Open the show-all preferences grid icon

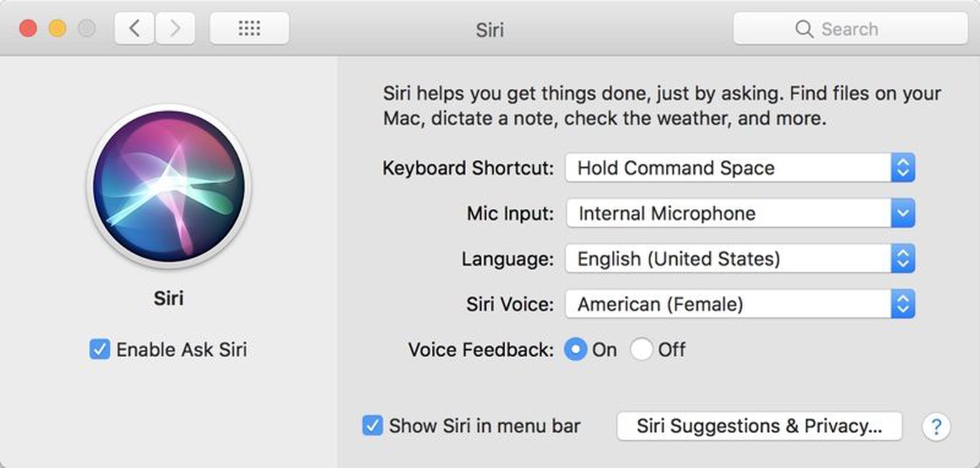(x=249, y=28)
